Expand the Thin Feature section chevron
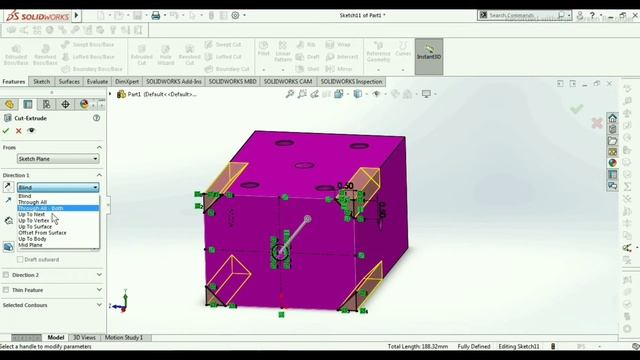Viewport: 640px width, 360px height. (99, 290)
